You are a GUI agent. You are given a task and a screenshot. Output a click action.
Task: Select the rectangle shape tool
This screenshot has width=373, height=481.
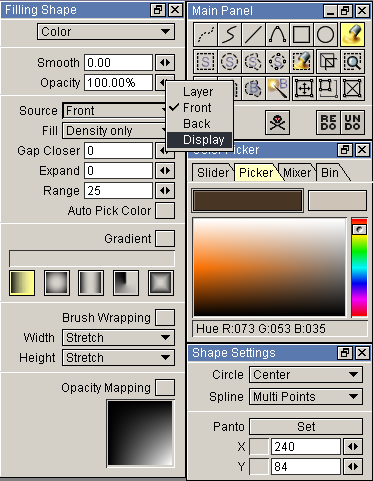pos(301,34)
